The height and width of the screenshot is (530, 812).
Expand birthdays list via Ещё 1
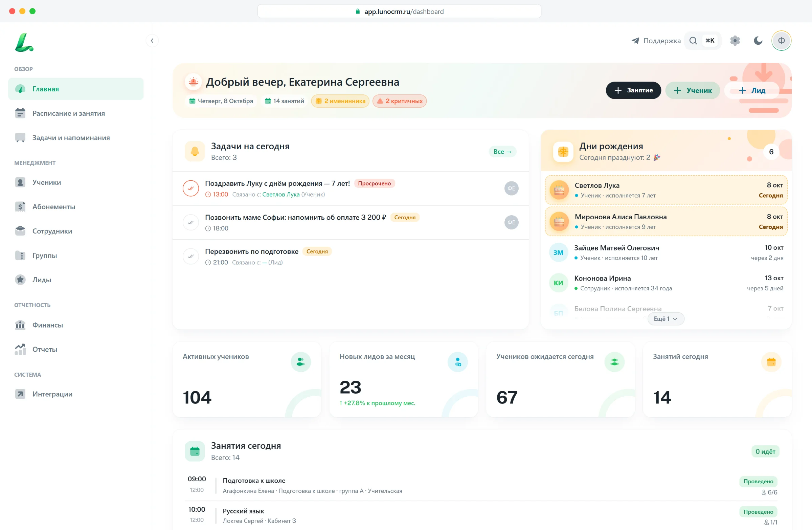click(665, 318)
